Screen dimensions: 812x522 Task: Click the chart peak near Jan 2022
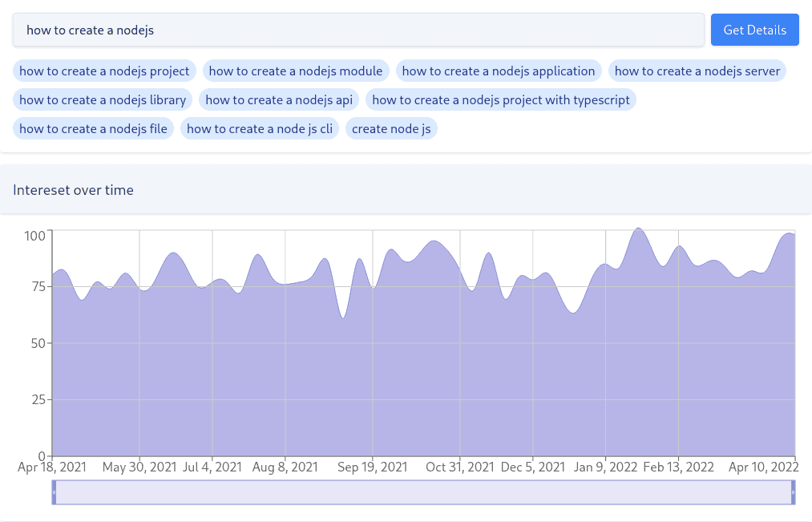click(638, 229)
